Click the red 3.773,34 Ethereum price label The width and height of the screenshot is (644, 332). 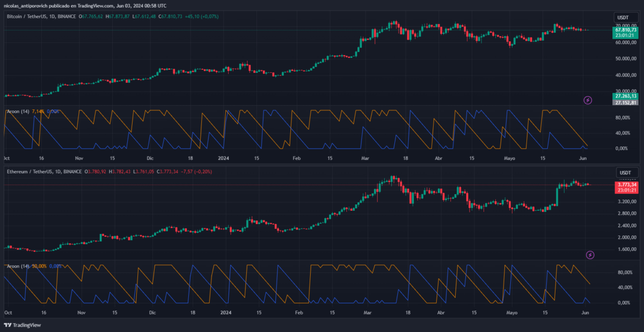click(x=626, y=185)
